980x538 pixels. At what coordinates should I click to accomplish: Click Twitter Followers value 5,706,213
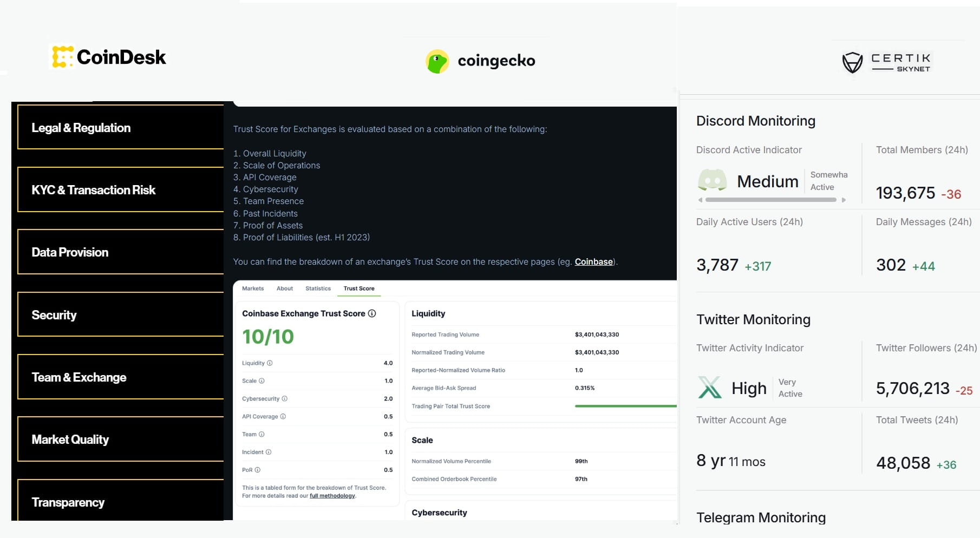coord(913,388)
